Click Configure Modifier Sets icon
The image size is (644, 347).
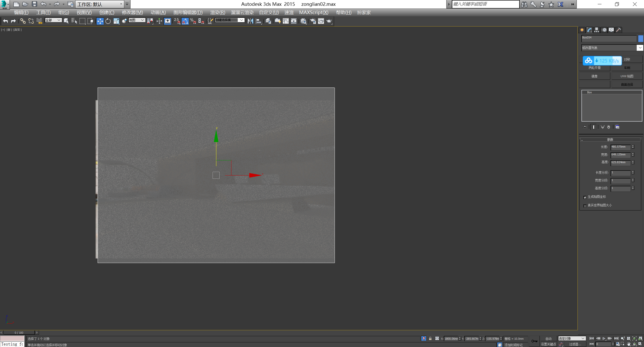(x=617, y=127)
